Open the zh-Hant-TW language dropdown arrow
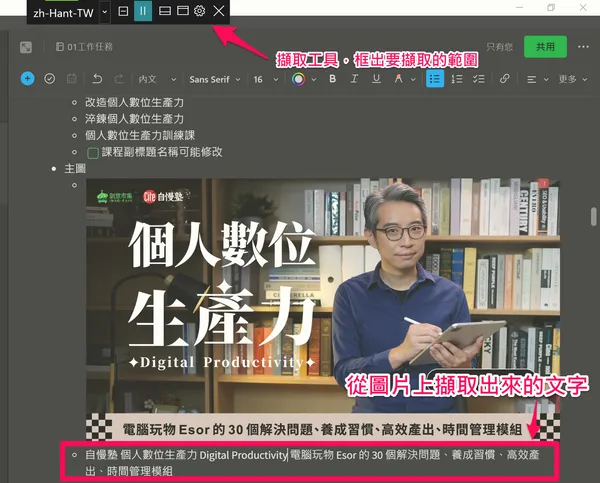Viewport: 600px width, 483px height. coord(104,12)
